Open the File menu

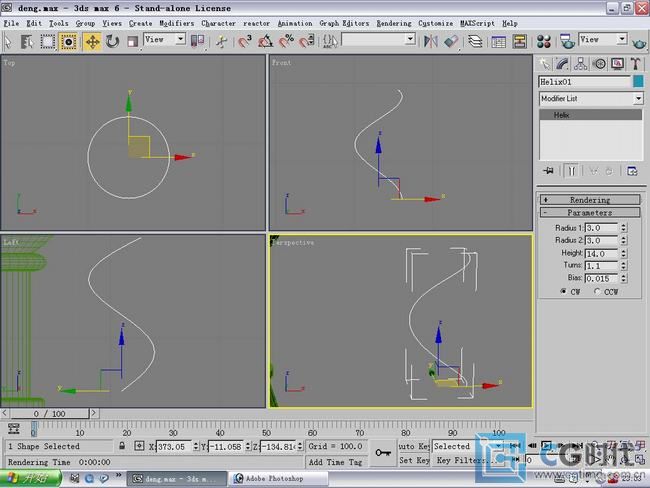click(11, 23)
